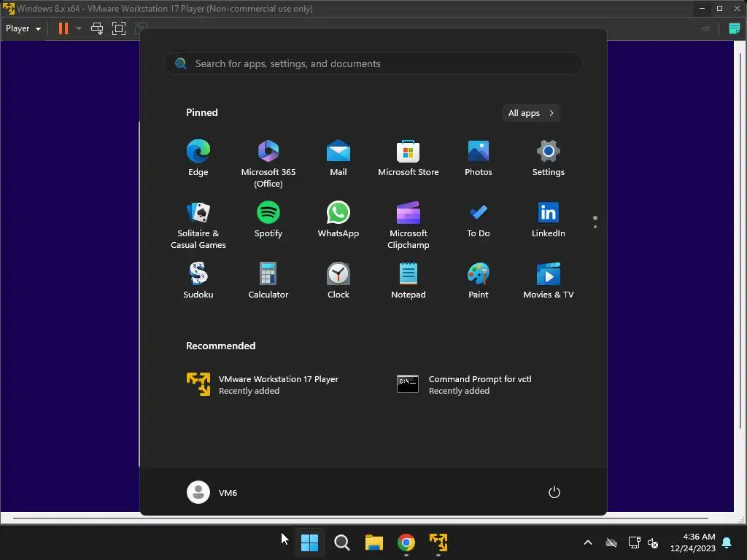Open the Mail app
Viewport: 747px width, 560px height.
338,157
